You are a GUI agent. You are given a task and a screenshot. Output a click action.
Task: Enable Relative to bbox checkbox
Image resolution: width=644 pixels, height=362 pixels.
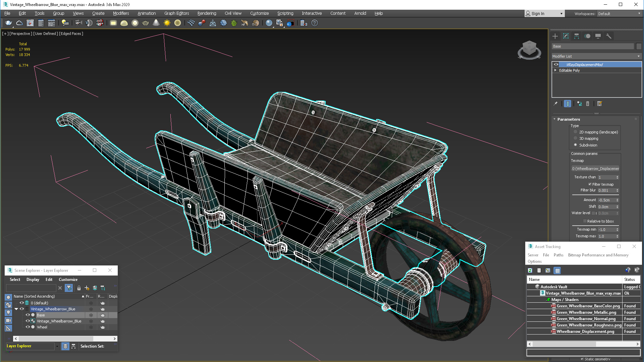click(x=585, y=221)
